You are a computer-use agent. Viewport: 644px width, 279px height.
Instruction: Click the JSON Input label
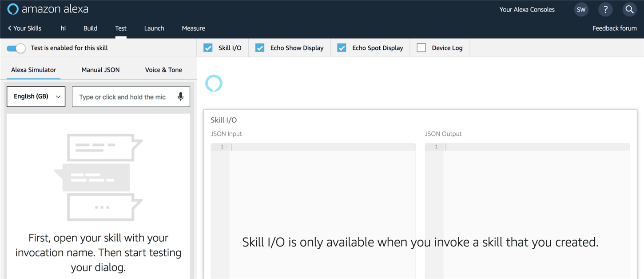pos(226,134)
